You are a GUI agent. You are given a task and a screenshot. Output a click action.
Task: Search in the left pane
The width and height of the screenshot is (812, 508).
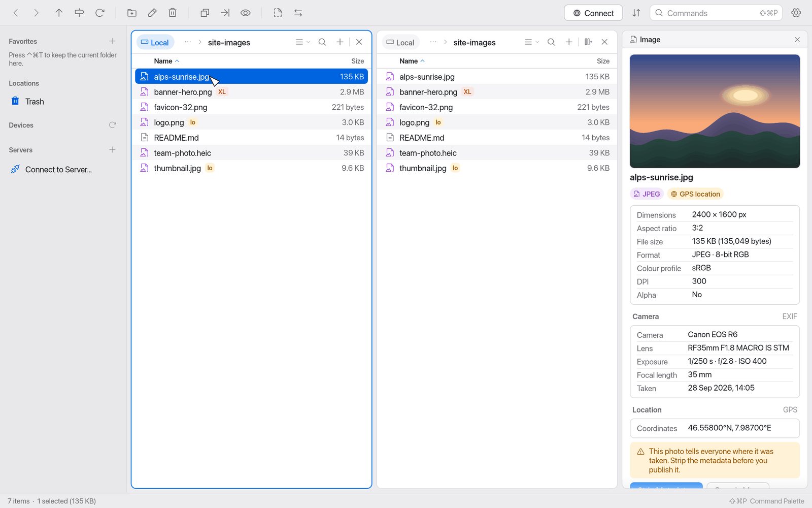(322, 42)
